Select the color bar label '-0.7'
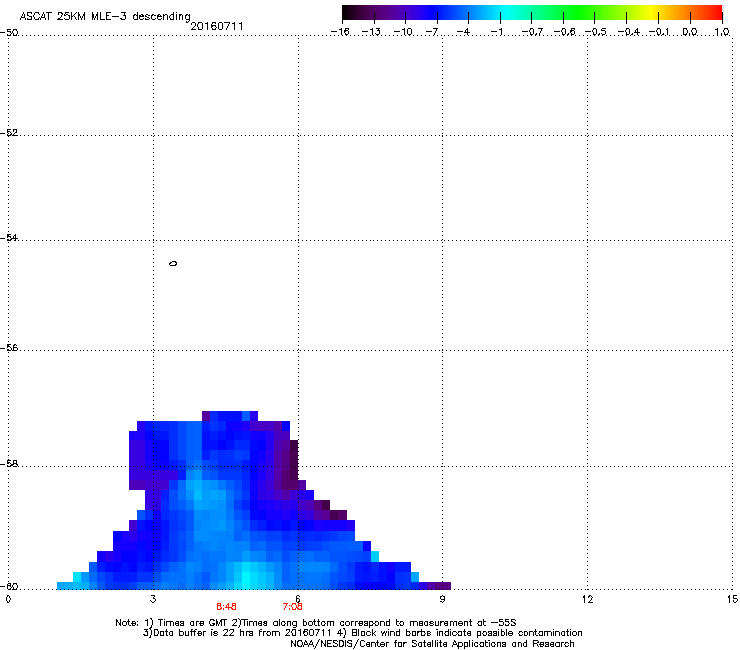The width and height of the screenshot is (740, 650). pos(532,32)
